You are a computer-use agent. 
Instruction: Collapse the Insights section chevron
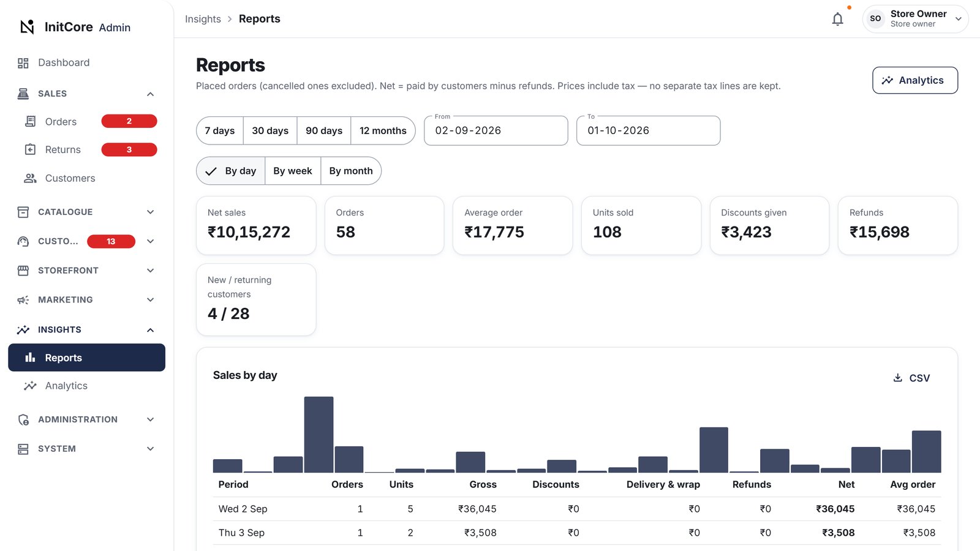point(151,329)
